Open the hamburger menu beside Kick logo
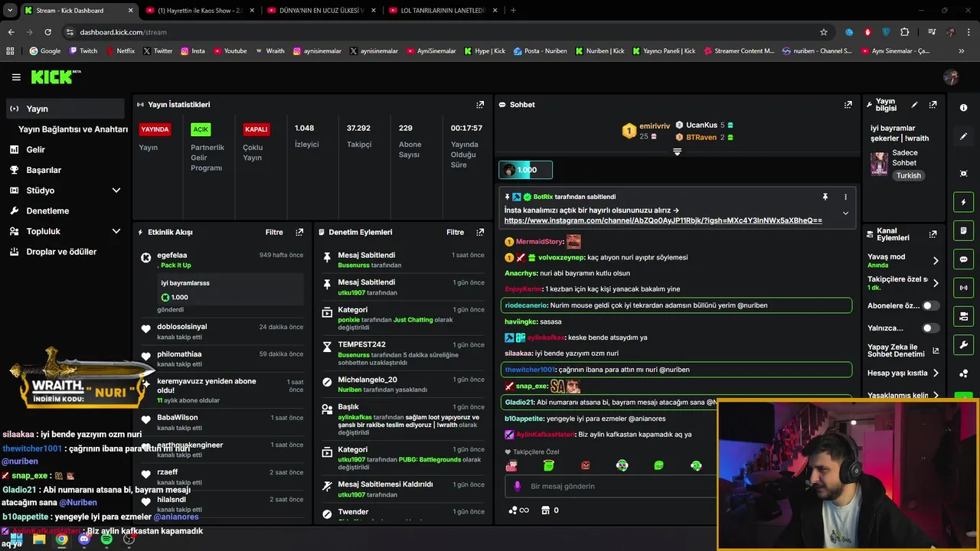980x551 pixels. (x=16, y=77)
